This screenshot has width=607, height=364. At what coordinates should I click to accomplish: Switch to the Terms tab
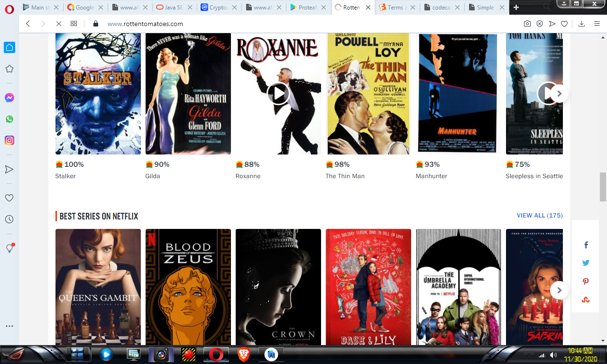(x=397, y=8)
